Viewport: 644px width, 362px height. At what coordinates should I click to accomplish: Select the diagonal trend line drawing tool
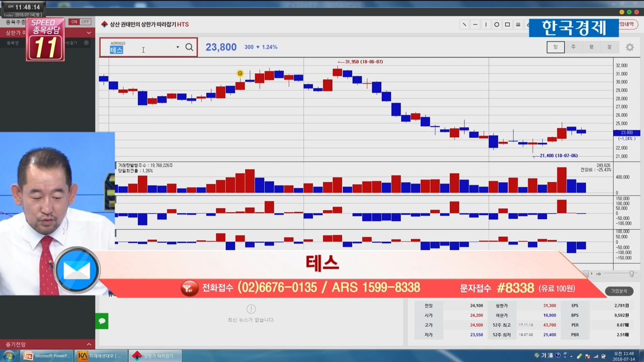point(464,25)
